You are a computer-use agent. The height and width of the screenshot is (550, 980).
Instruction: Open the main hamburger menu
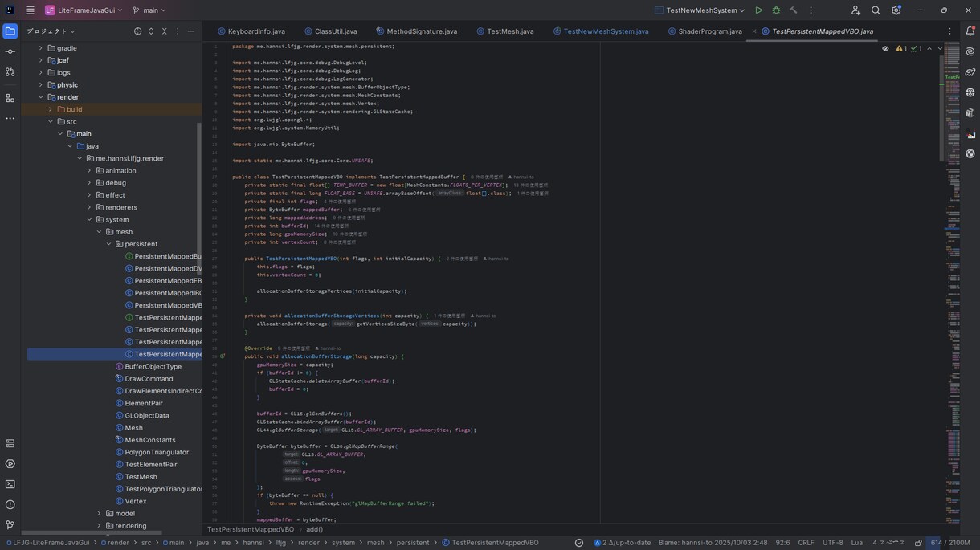[30, 10]
